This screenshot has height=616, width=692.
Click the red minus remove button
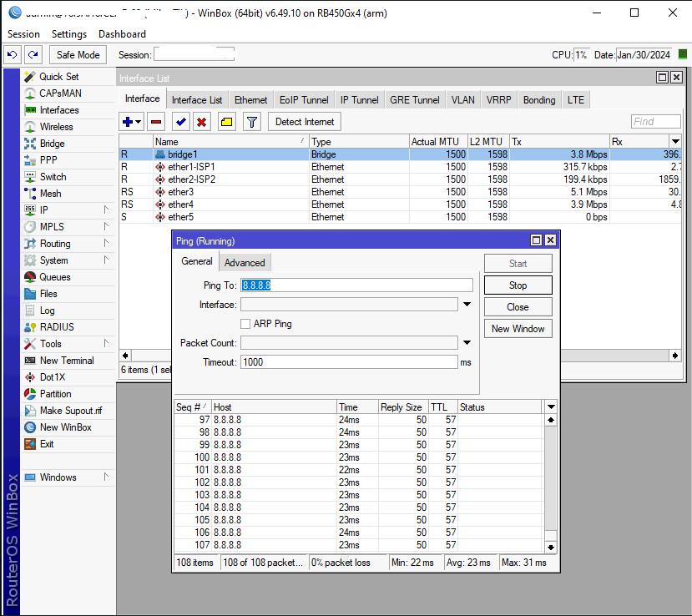tap(156, 122)
